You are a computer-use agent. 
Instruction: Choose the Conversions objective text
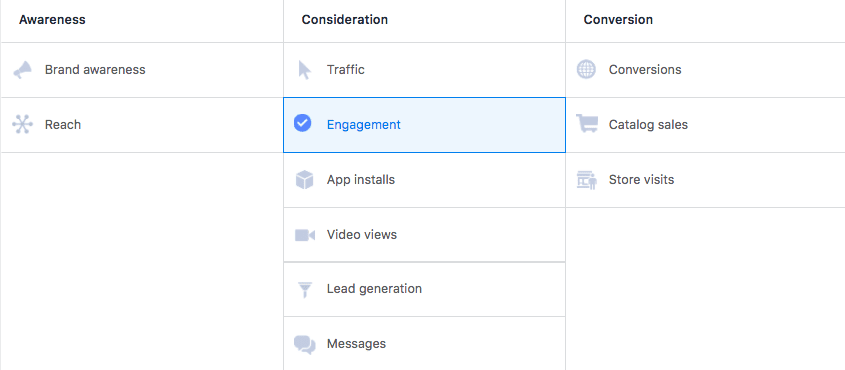click(645, 70)
